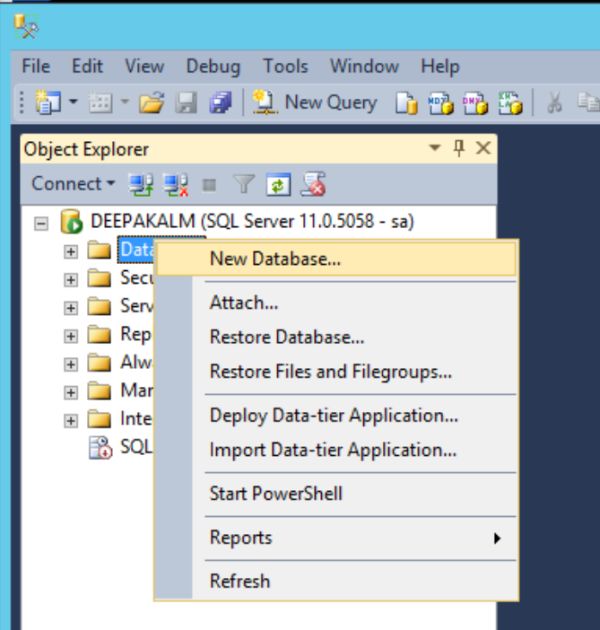Image resolution: width=600 pixels, height=630 pixels.
Task: Expand the Databases folder node
Action: [71, 252]
